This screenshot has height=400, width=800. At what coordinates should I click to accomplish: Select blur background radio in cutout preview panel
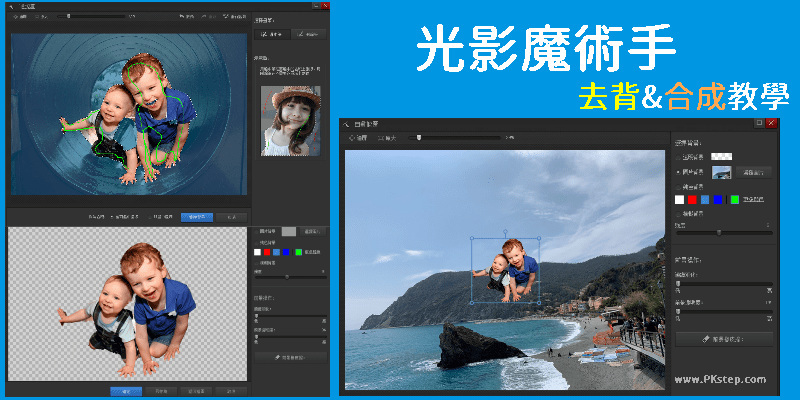(257, 263)
